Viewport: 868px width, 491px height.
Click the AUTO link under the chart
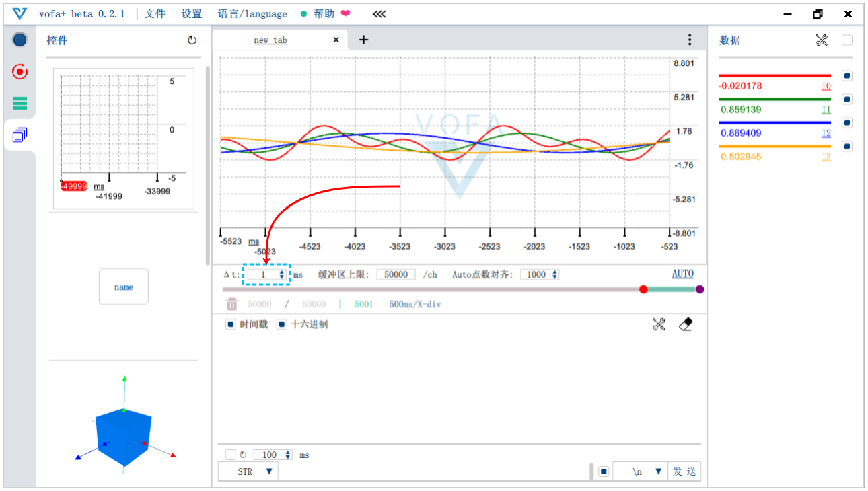[682, 274]
